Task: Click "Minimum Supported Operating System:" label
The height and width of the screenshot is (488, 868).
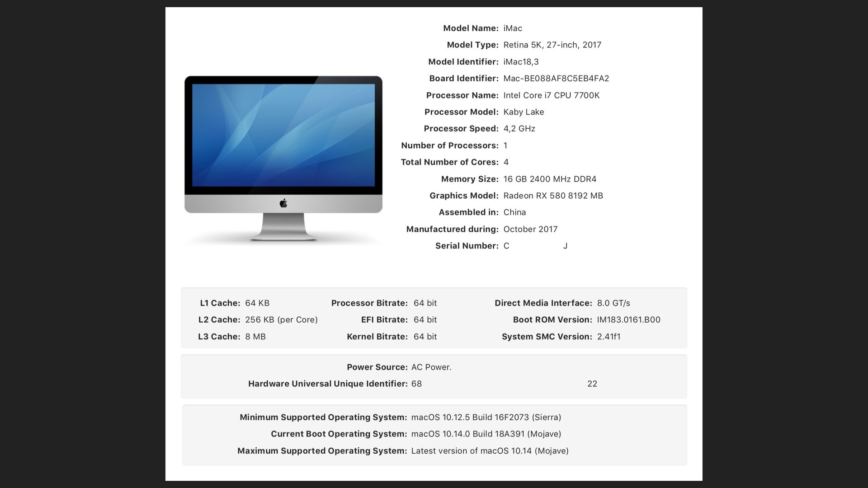Action: coord(323,418)
